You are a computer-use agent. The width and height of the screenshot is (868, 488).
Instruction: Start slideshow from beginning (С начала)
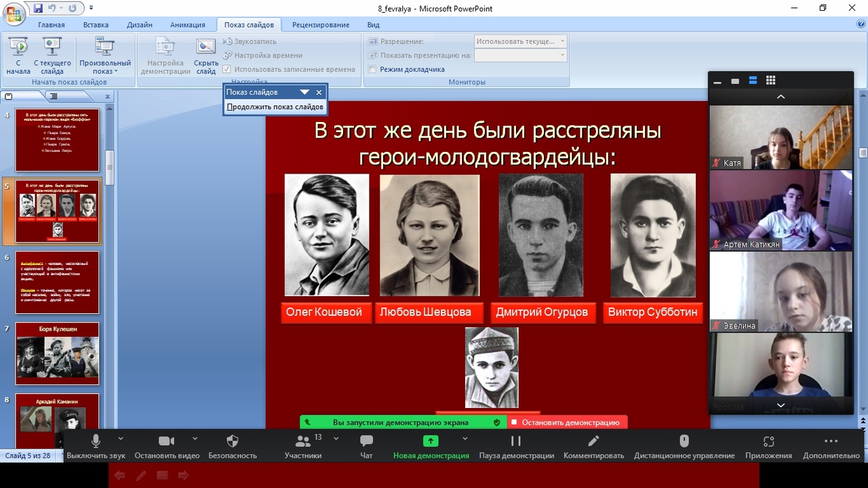18,56
